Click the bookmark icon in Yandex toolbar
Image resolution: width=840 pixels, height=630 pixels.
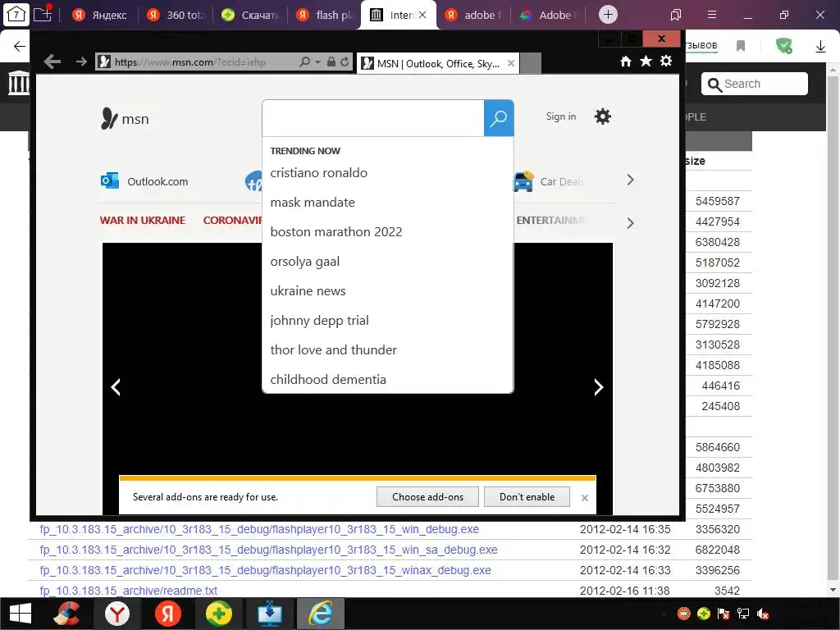tap(741, 46)
